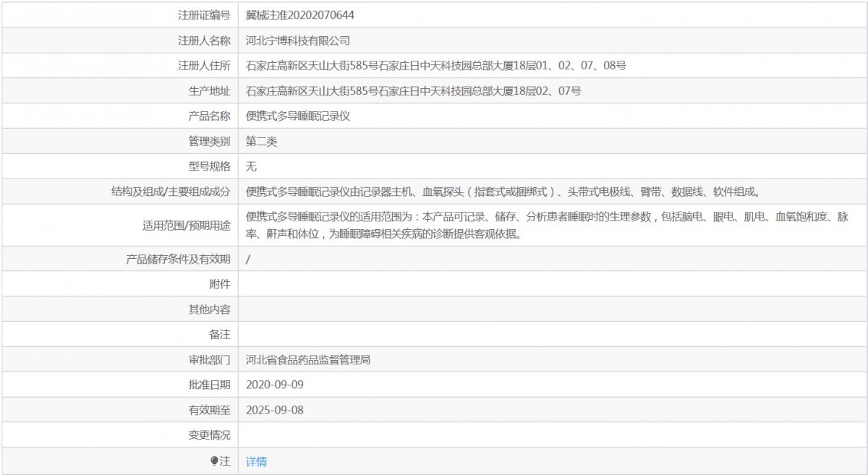Click the 备注 label cell
The image size is (868, 475).
(119, 334)
